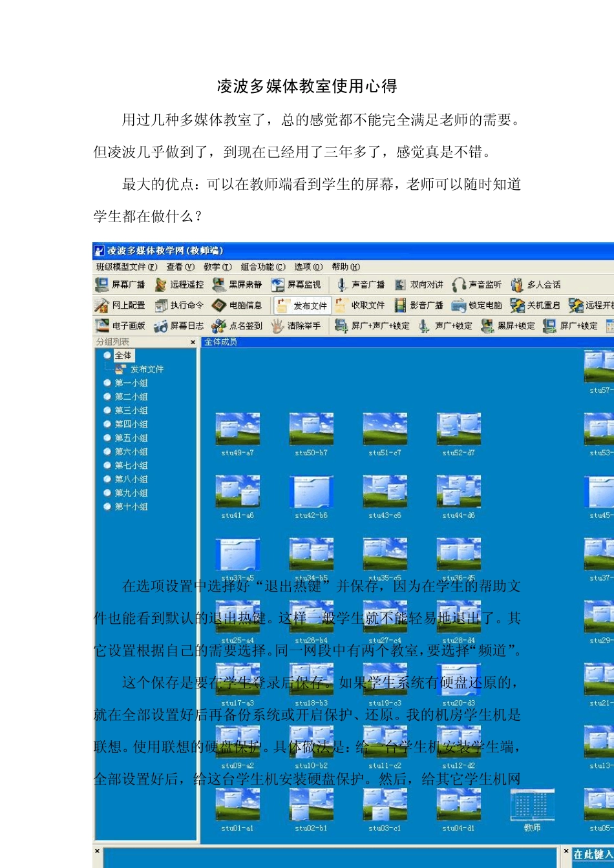Select student thumbnail stu50-b7
614x868 pixels.
pyautogui.click(x=312, y=434)
